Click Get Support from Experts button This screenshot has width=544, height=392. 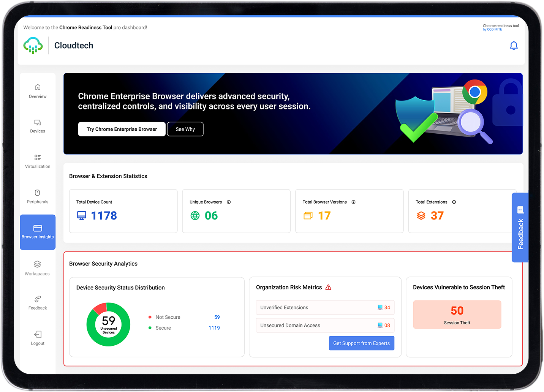(x=362, y=343)
